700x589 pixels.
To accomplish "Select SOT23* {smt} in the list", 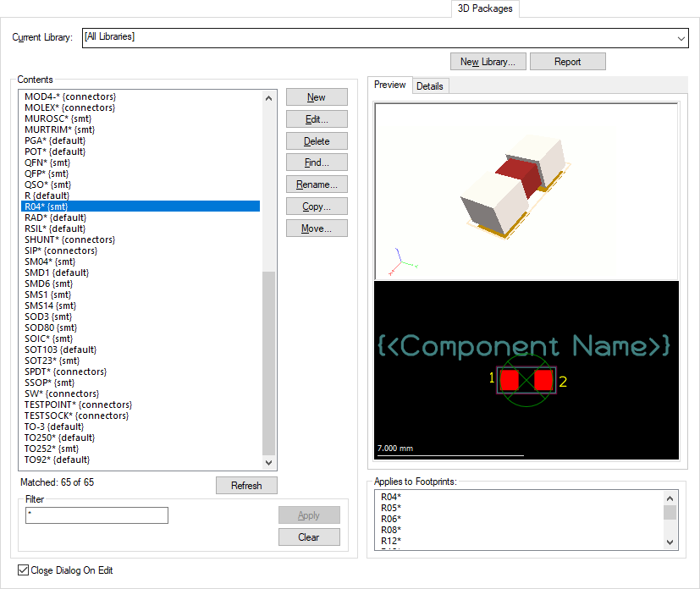I will pos(52,361).
